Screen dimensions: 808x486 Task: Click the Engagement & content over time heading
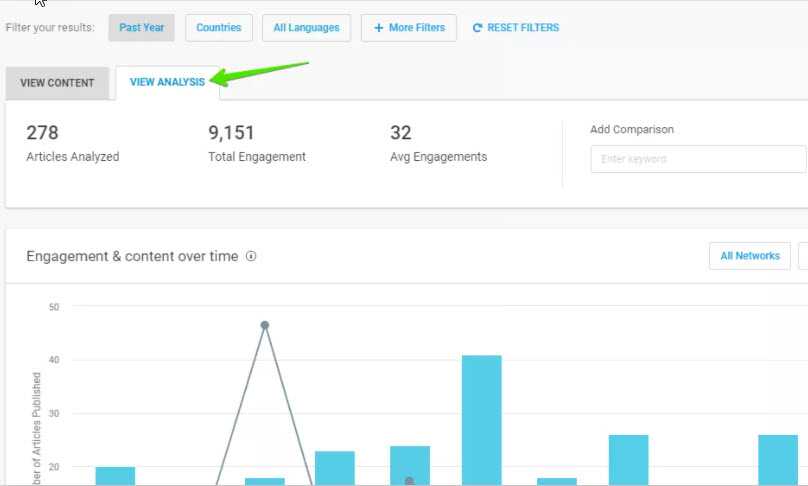coord(132,256)
